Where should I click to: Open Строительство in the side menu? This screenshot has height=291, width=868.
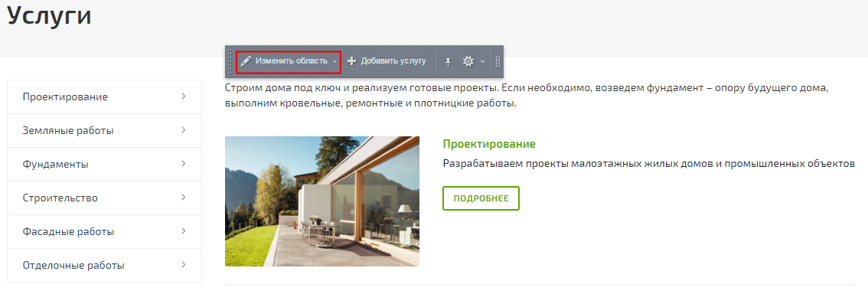(105, 198)
